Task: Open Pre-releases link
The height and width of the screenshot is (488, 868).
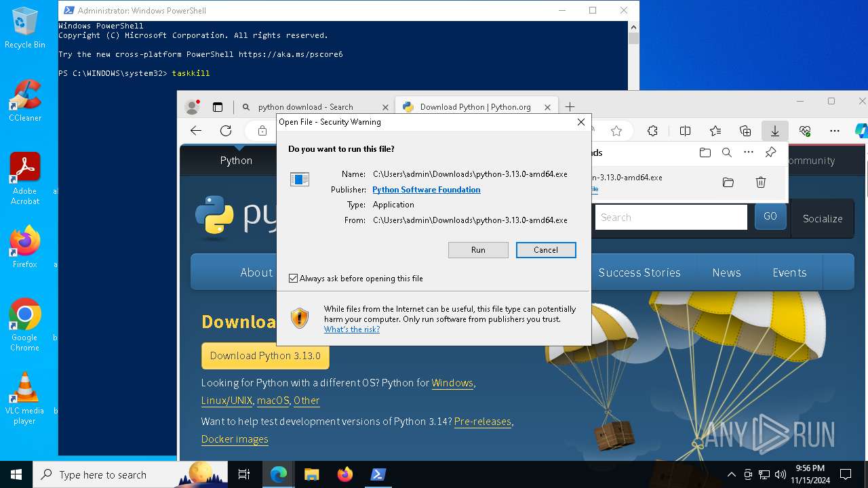Action: click(483, 422)
